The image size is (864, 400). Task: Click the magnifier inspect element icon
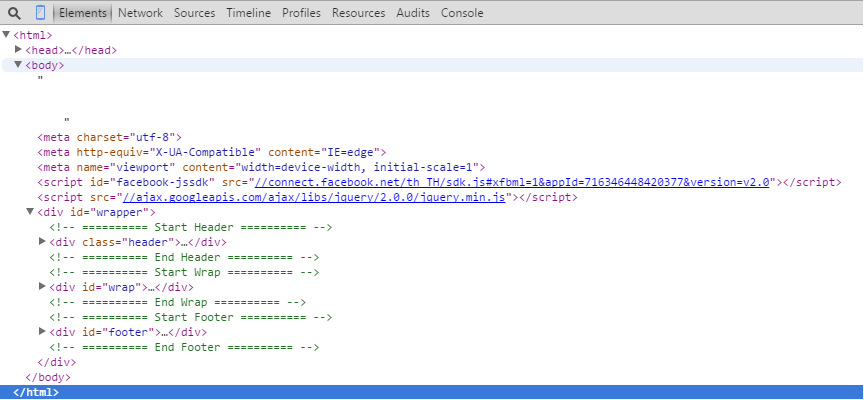pyautogui.click(x=14, y=13)
